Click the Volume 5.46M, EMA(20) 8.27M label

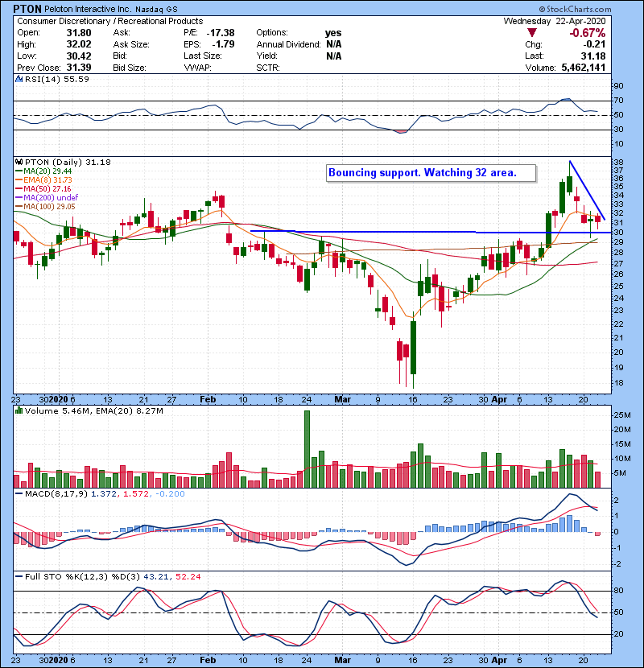click(x=93, y=411)
